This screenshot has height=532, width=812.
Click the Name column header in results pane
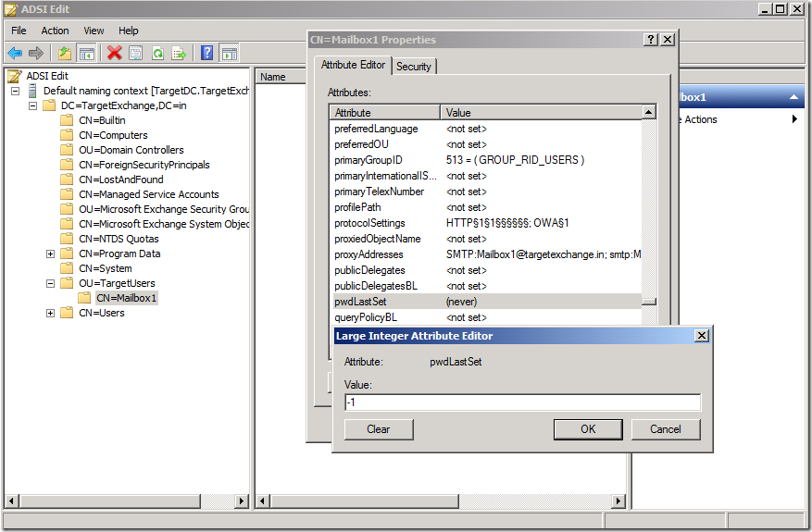pos(281,77)
